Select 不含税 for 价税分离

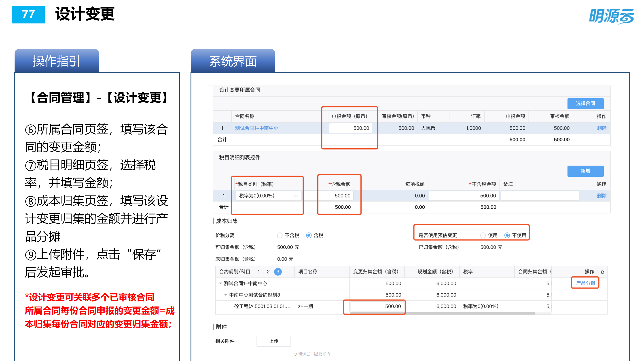click(x=280, y=235)
